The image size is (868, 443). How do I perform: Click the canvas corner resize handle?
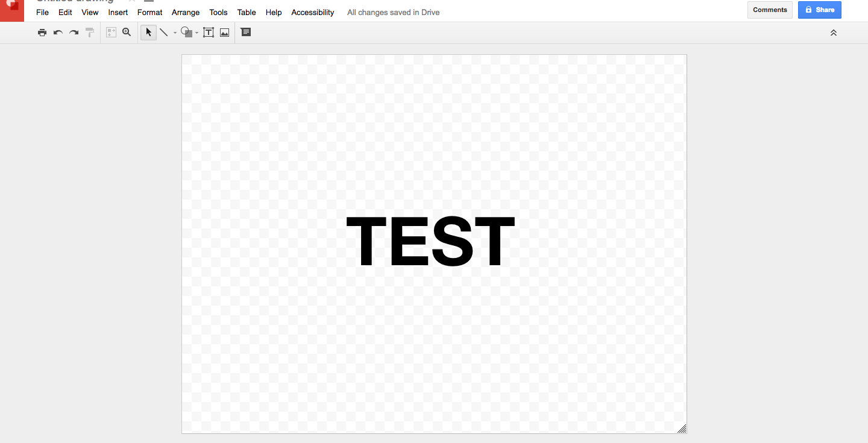(x=682, y=429)
